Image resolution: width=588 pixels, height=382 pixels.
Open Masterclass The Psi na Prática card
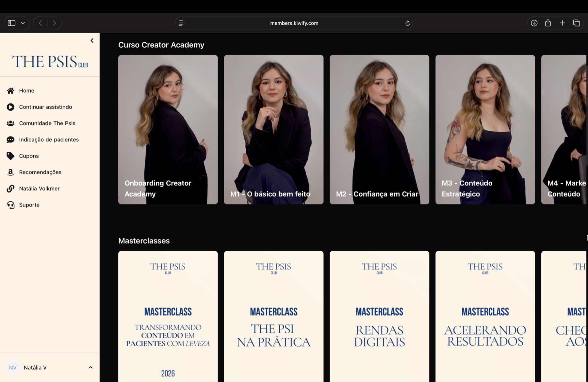(274, 316)
